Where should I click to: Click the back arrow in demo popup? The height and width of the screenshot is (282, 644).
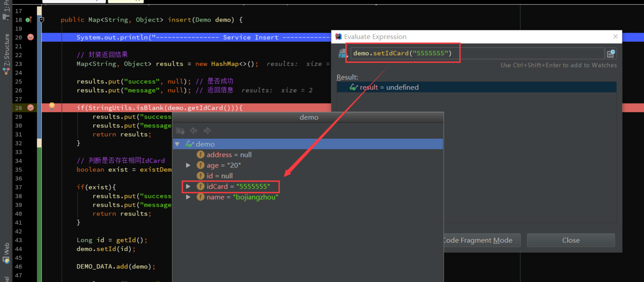194,130
